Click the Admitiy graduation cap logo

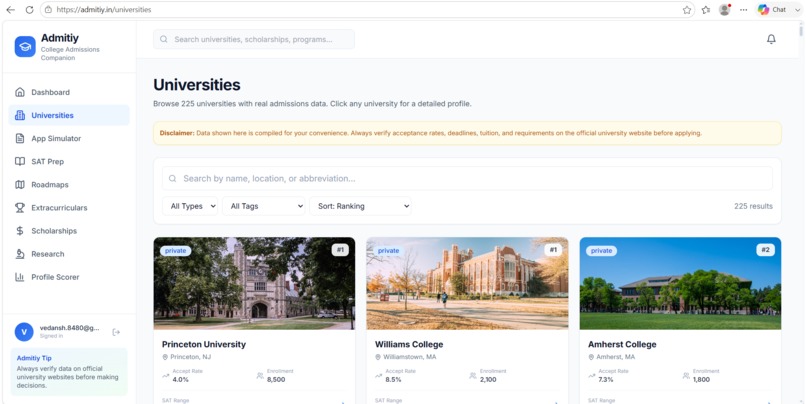(x=25, y=47)
